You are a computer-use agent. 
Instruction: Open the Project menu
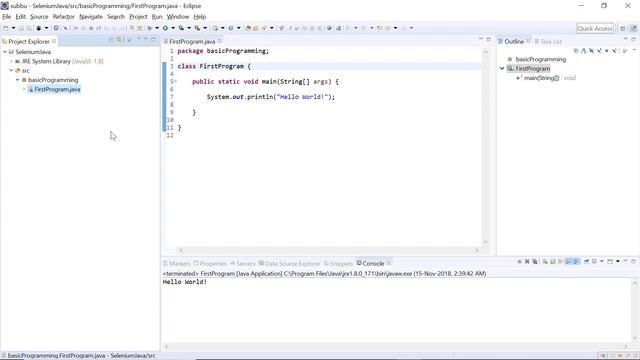(x=138, y=17)
